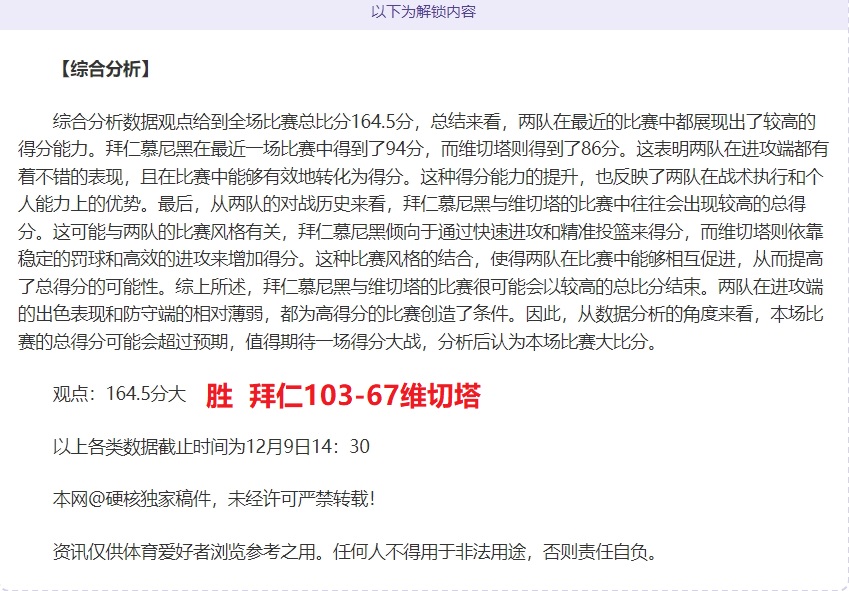Click the '本网@硬核独家稿件，未经许可严禁转载！' line
Screen dimensions: 849x591
214,498
